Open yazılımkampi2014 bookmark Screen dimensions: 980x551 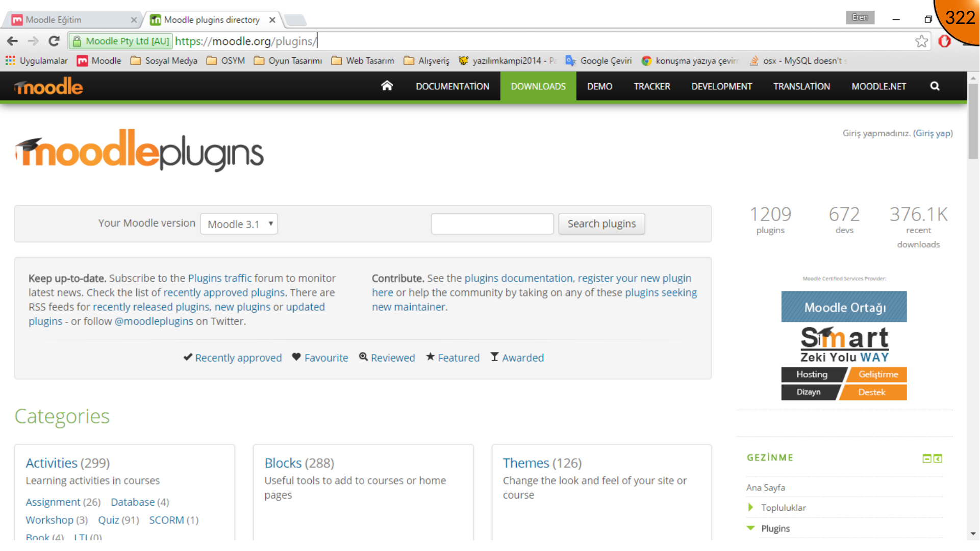[507, 61]
